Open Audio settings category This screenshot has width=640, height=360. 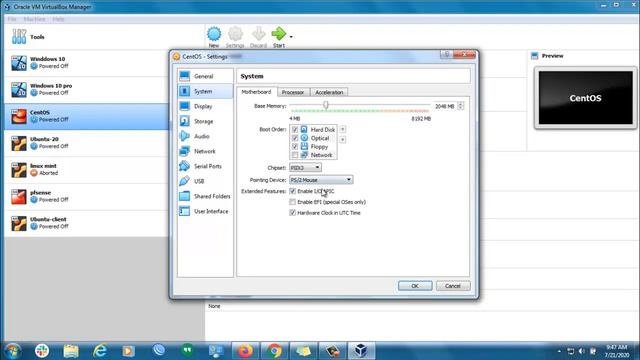click(x=205, y=136)
